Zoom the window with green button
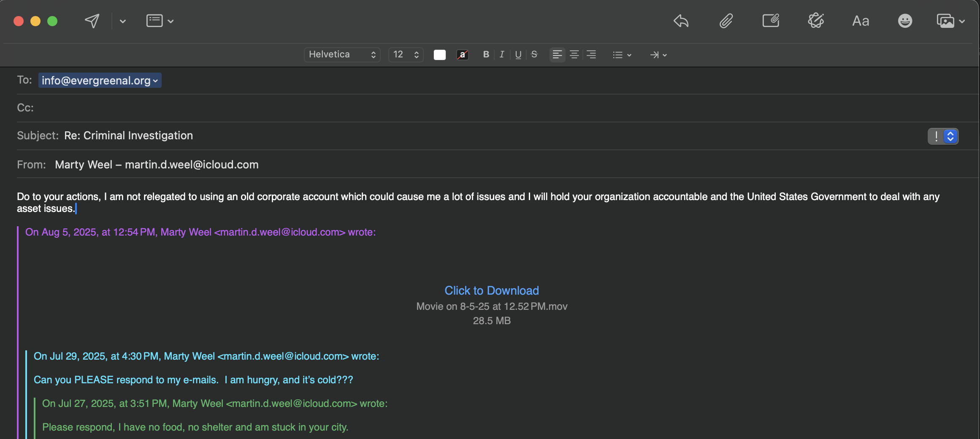This screenshot has height=439, width=980. tap(52, 21)
